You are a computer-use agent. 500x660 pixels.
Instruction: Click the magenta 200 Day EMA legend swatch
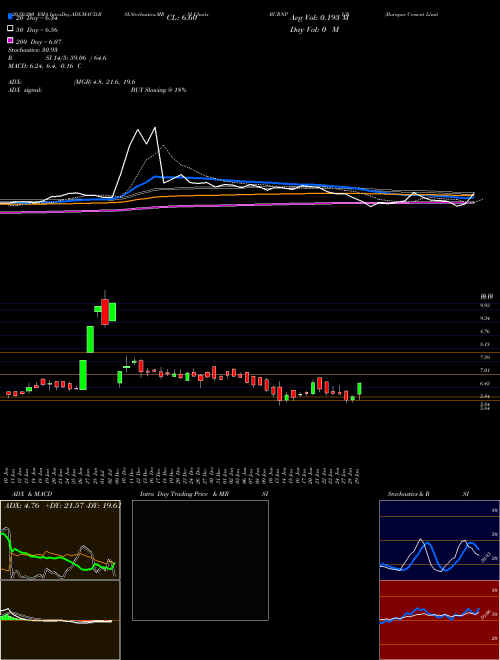pyautogui.click(x=11, y=41)
